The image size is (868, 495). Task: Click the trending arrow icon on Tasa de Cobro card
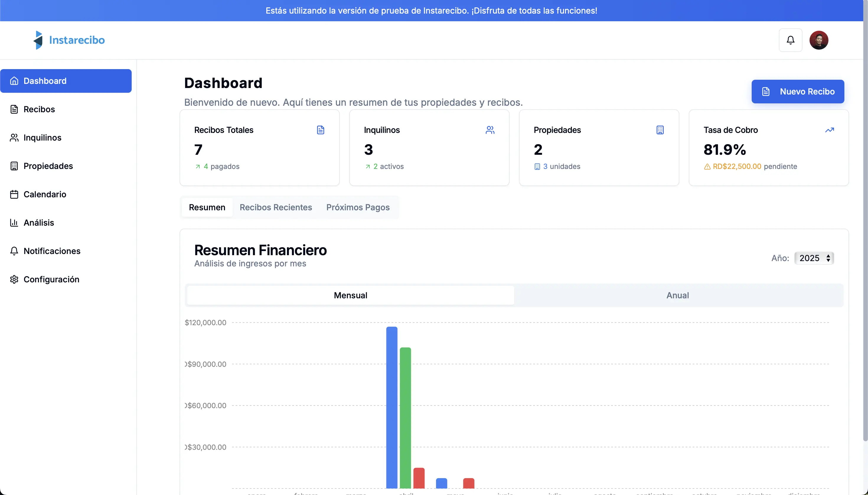coord(830,130)
